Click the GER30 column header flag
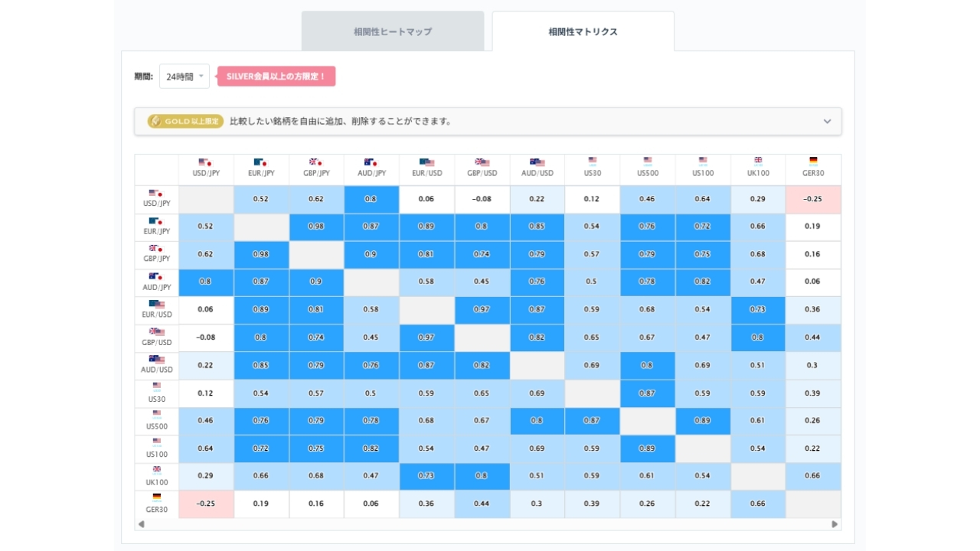 [x=813, y=161]
